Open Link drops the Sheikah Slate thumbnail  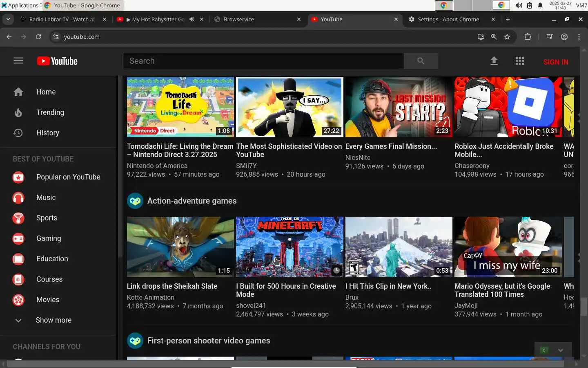pyautogui.click(x=180, y=247)
